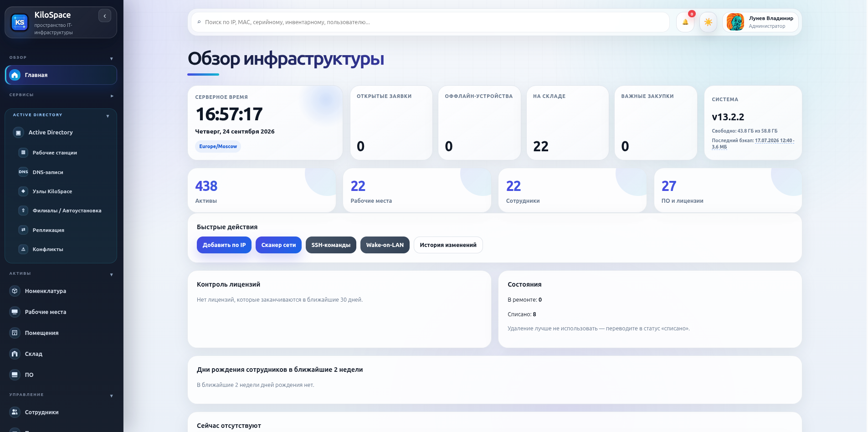Image resolution: width=868 pixels, height=432 pixels.
Task: Click the Рабочие станции icon
Action: (23, 153)
